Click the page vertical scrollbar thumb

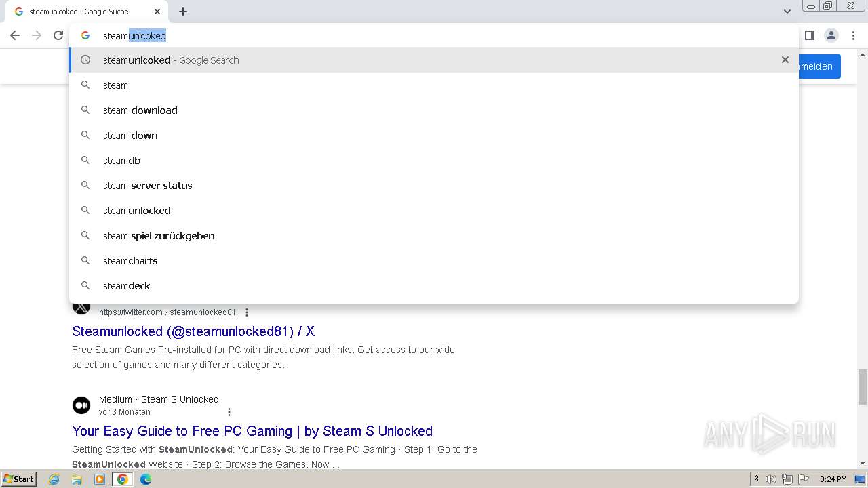click(863, 386)
